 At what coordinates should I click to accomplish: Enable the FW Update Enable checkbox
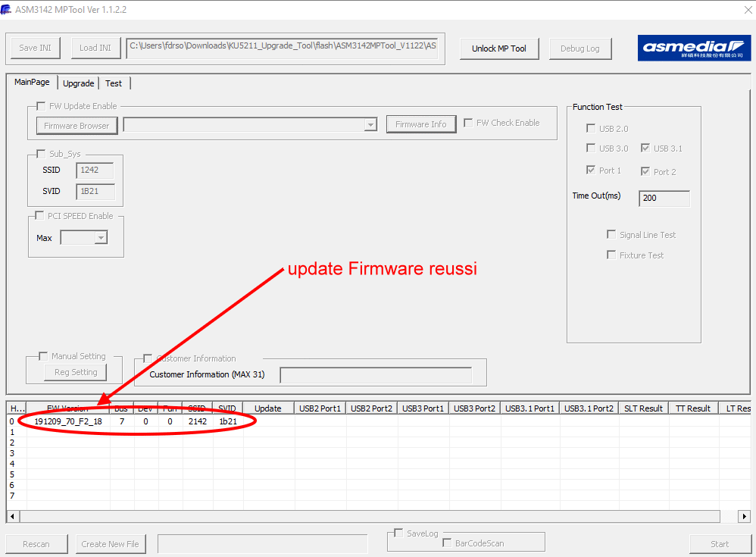coord(42,106)
